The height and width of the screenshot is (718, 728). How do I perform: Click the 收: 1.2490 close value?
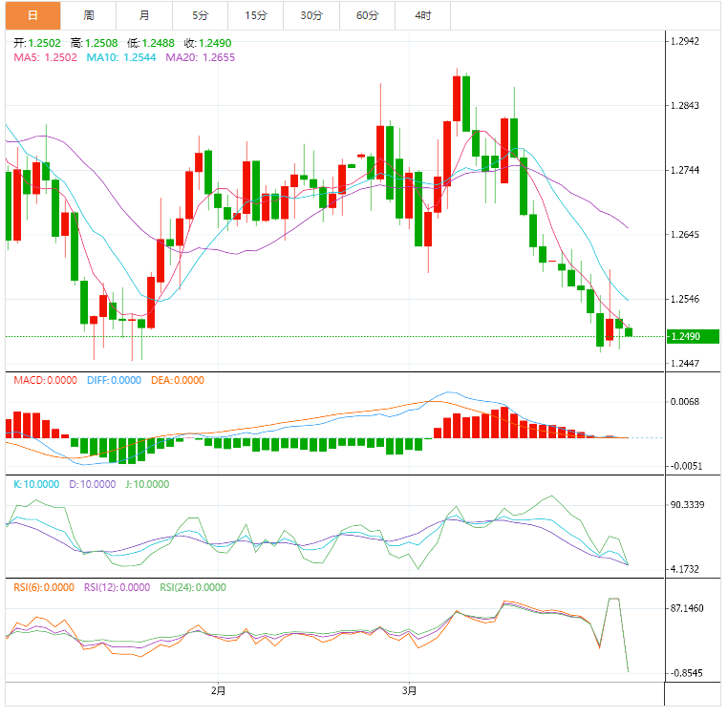(x=207, y=43)
